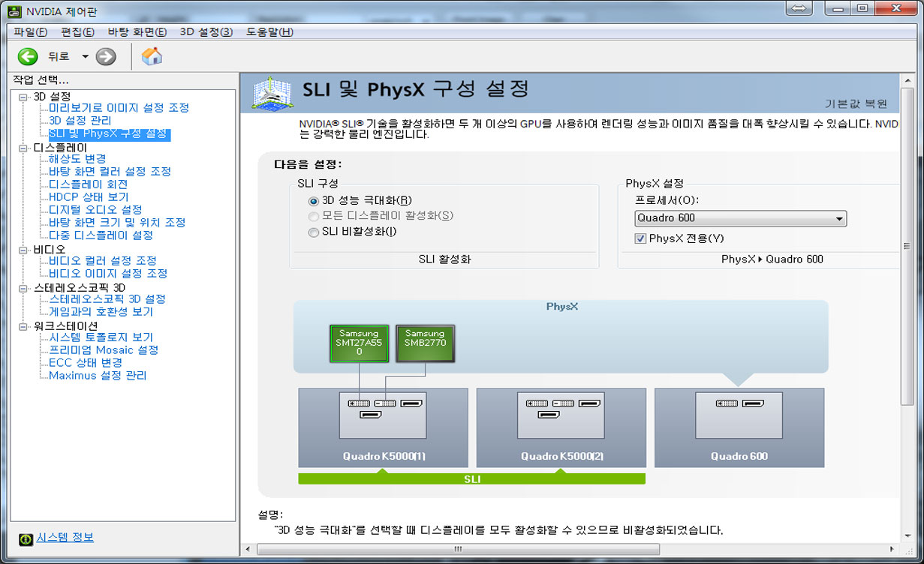The width and height of the screenshot is (924, 564).
Task: Click the Quadro K5000(1) GPU card graphic
Action: [383, 427]
